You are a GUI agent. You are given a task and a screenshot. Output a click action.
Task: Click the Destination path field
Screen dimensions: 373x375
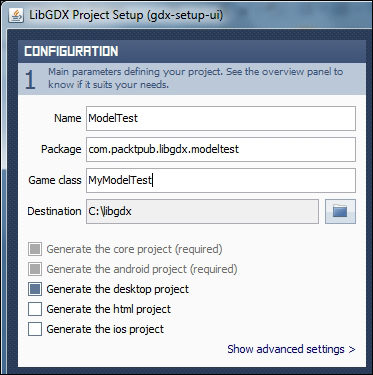(202, 211)
